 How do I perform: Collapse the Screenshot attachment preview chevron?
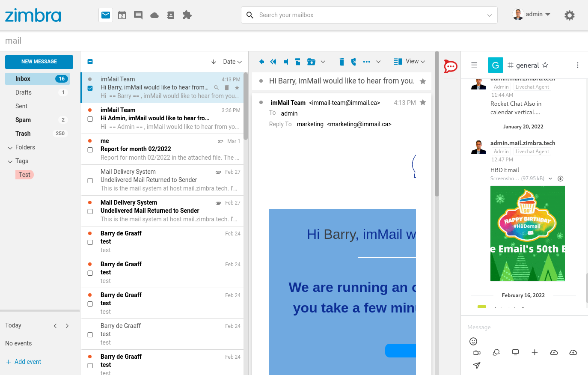point(550,179)
